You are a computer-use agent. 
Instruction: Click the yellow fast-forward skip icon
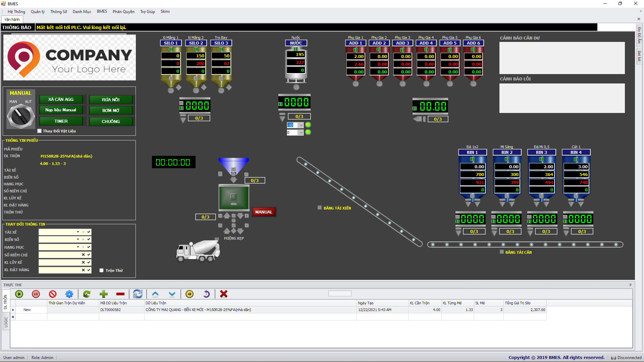(x=190, y=294)
